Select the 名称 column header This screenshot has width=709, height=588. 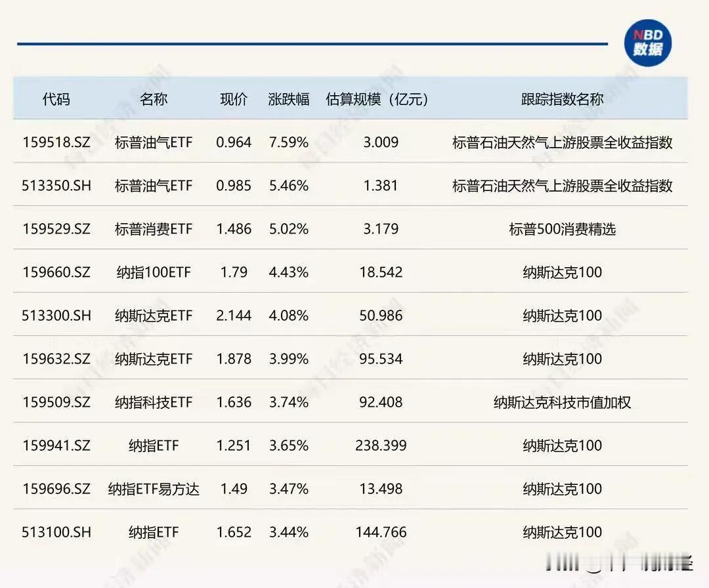153,99
